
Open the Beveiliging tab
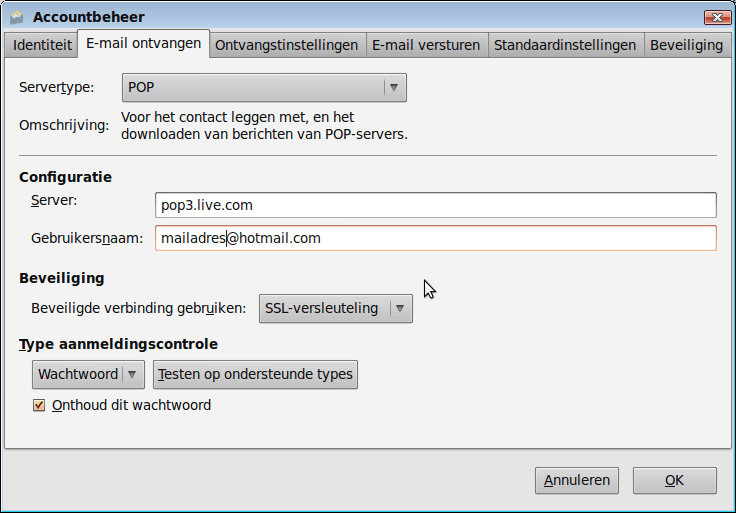(686, 45)
